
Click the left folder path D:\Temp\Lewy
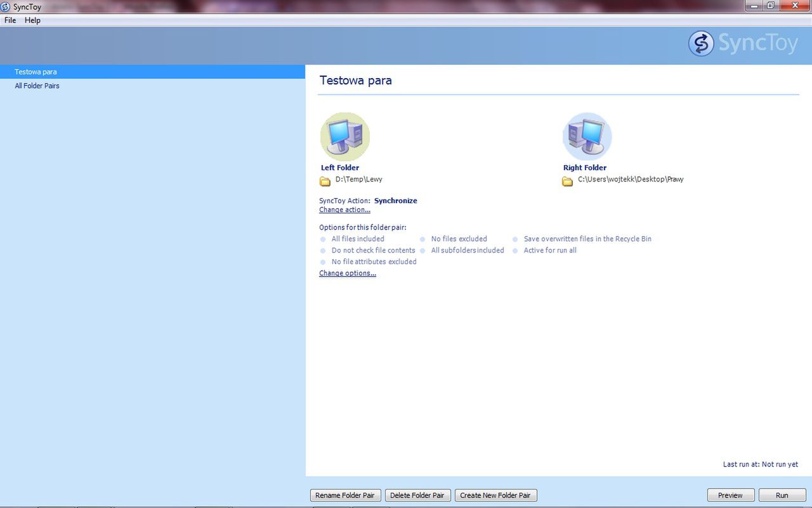pos(359,179)
